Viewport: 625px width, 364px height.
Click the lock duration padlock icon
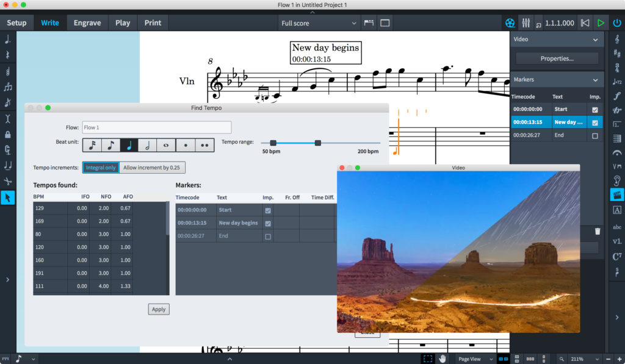[7, 134]
